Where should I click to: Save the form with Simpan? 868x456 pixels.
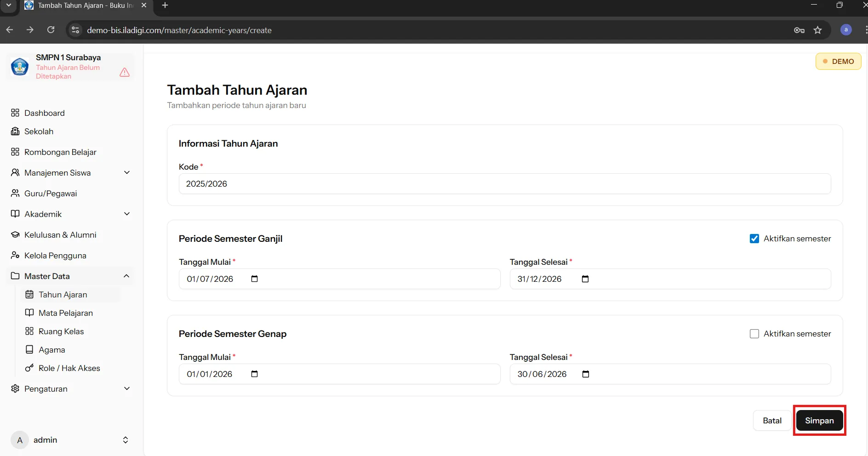point(819,420)
